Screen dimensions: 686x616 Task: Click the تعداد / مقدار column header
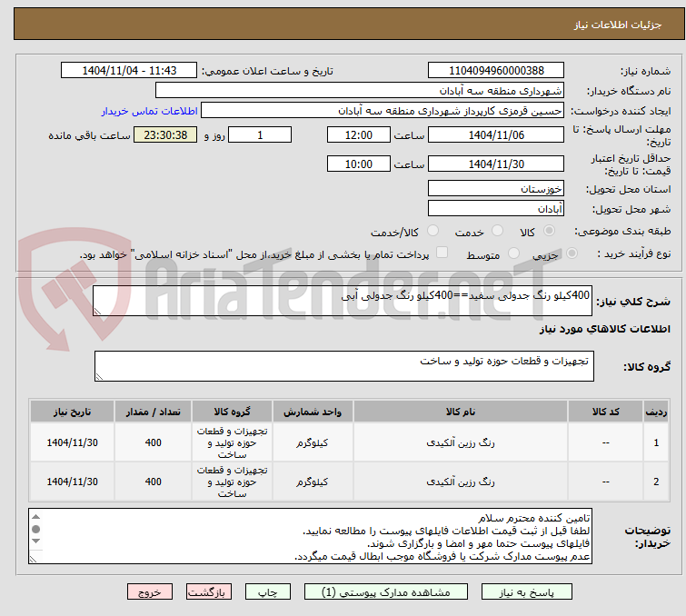click(x=154, y=412)
